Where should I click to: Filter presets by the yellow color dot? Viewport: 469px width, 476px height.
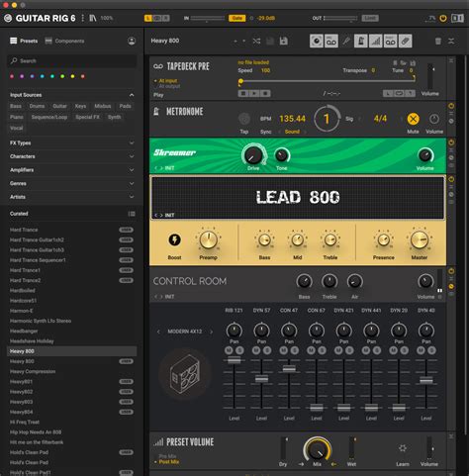[72, 76]
